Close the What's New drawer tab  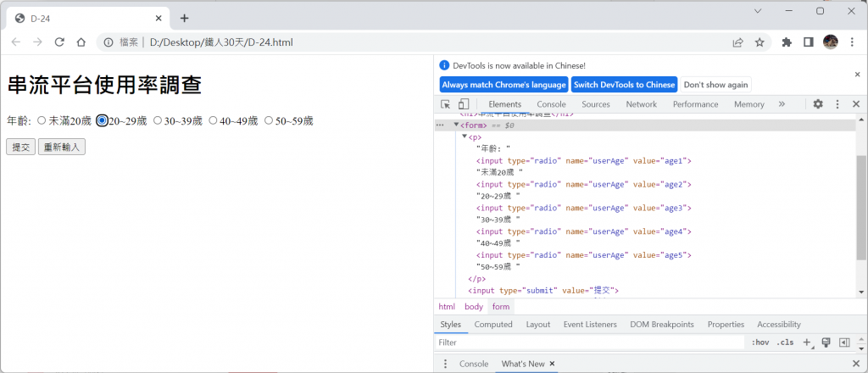click(x=552, y=364)
